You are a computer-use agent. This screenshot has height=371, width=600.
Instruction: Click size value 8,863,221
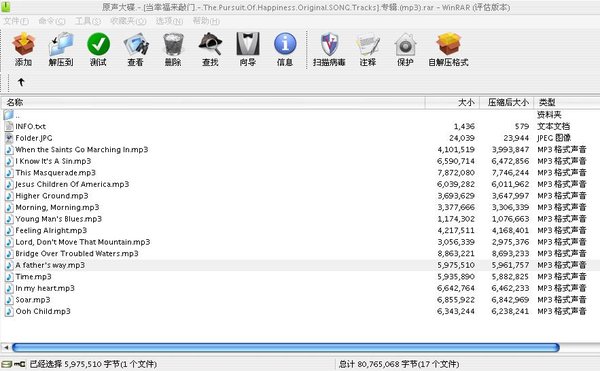456,253
